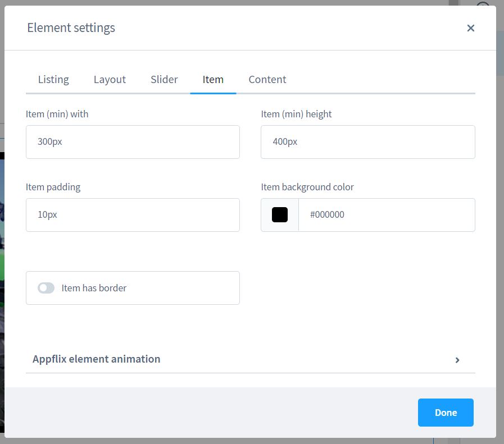Image resolution: width=504 pixels, height=444 pixels.
Task: Click the Item padding input box
Action: tap(133, 215)
